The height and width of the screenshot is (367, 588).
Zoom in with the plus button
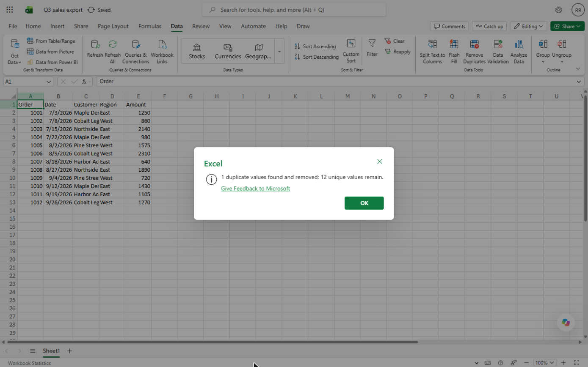563,363
